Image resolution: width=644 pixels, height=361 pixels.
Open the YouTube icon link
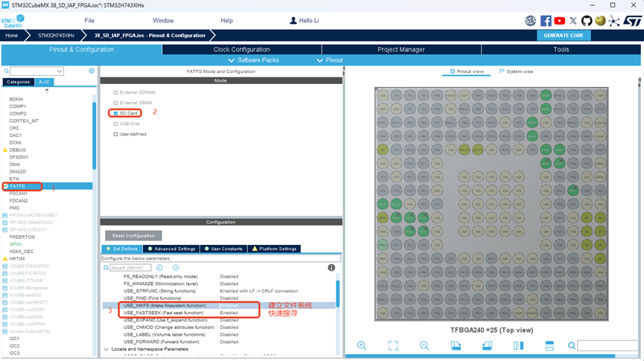pyautogui.click(x=559, y=21)
